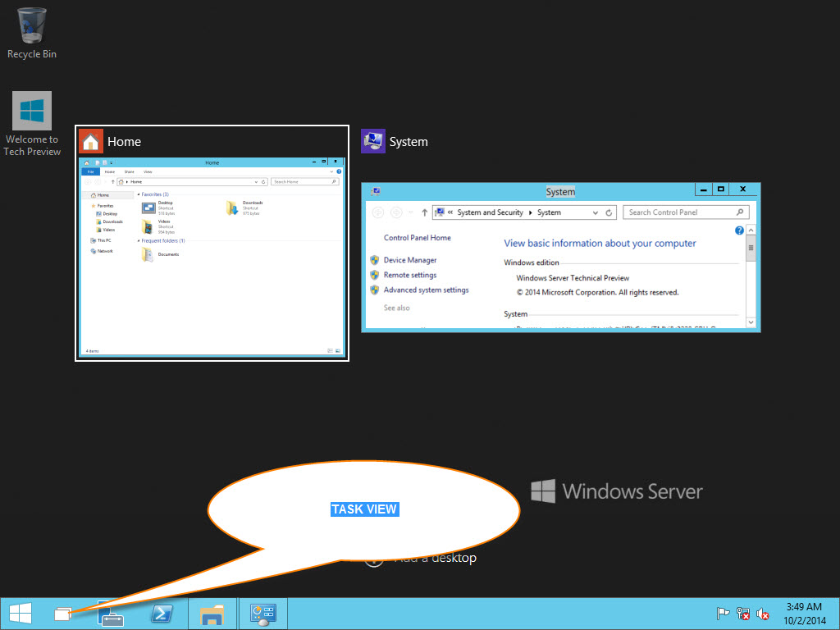Click the Back arrow in System window
This screenshot has height=630, width=840.
(378, 212)
